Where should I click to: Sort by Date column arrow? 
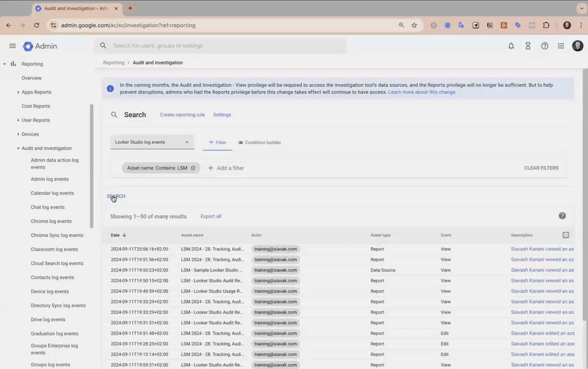point(124,235)
